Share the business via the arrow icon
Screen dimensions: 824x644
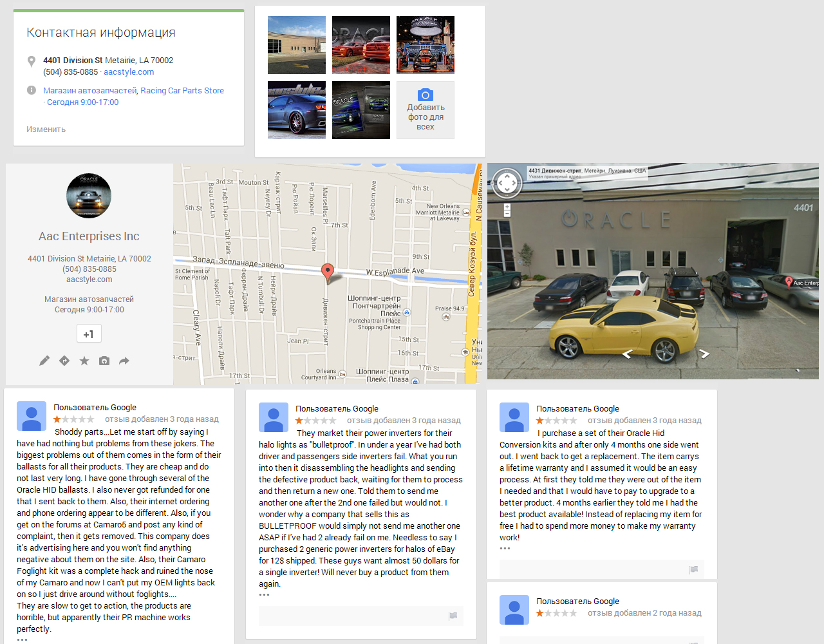124,361
